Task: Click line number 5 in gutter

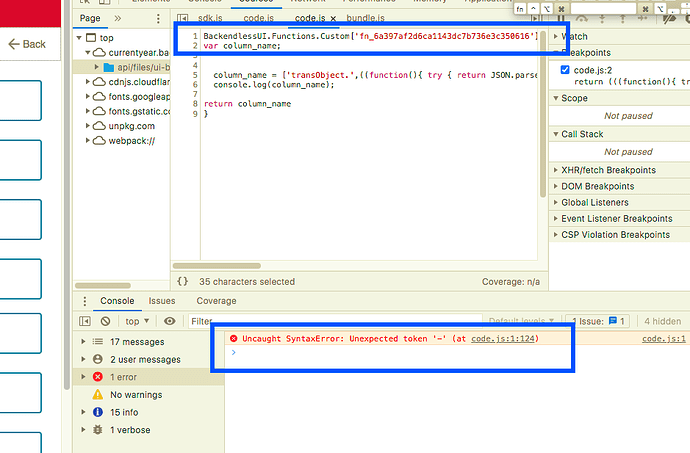Action: pos(195,75)
